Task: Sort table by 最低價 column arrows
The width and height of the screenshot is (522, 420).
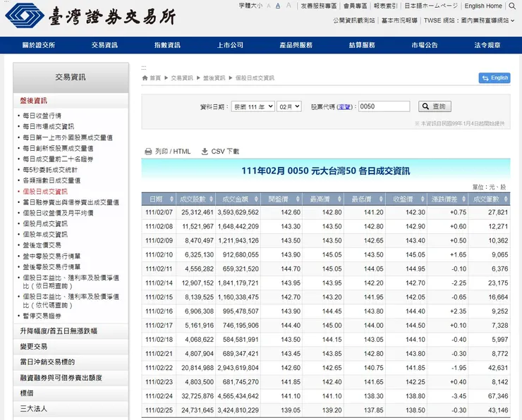Action: click(x=381, y=199)
